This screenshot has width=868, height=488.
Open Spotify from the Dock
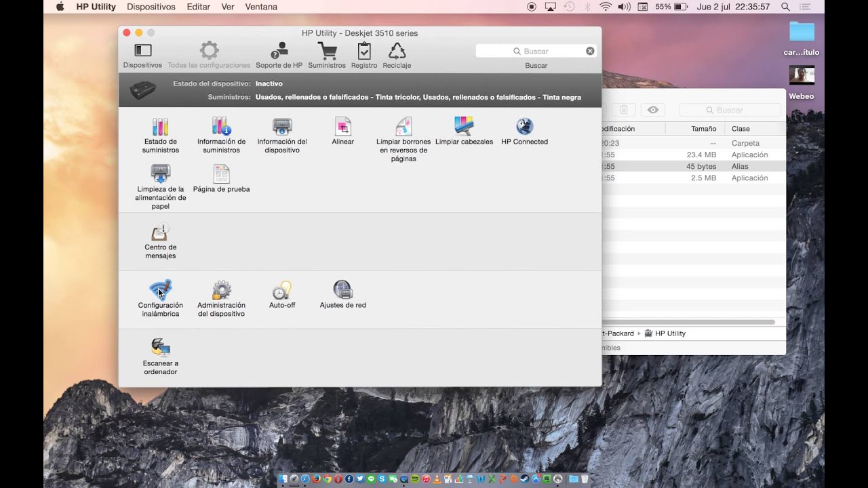[415, 479]
